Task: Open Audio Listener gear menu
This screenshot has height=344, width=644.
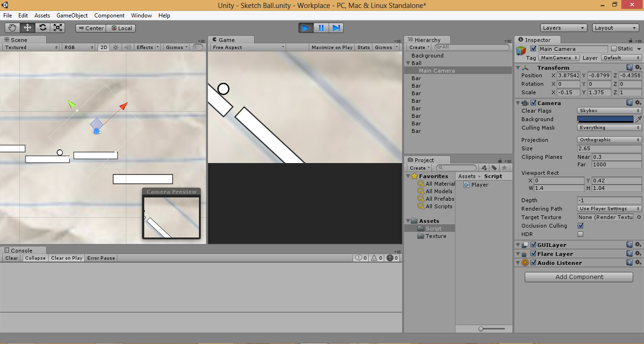Action: [x=638, y=262]
